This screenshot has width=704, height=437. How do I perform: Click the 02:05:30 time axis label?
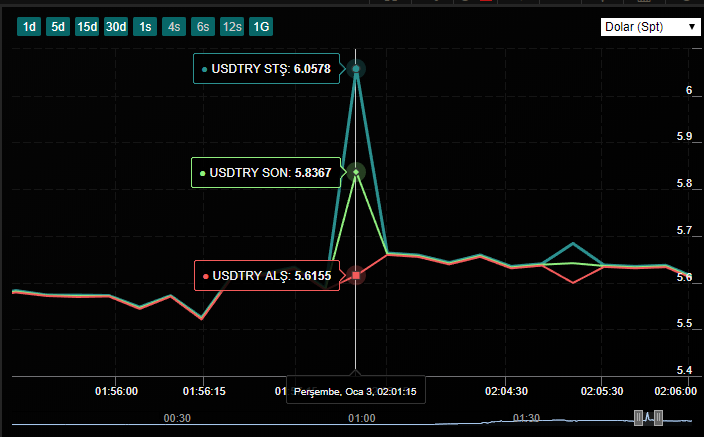[602, 391]
